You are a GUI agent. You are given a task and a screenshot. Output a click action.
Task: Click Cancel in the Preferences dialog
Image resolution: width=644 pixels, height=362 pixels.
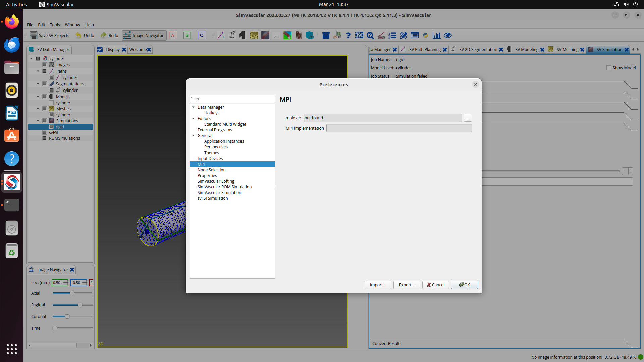(436, 285)
